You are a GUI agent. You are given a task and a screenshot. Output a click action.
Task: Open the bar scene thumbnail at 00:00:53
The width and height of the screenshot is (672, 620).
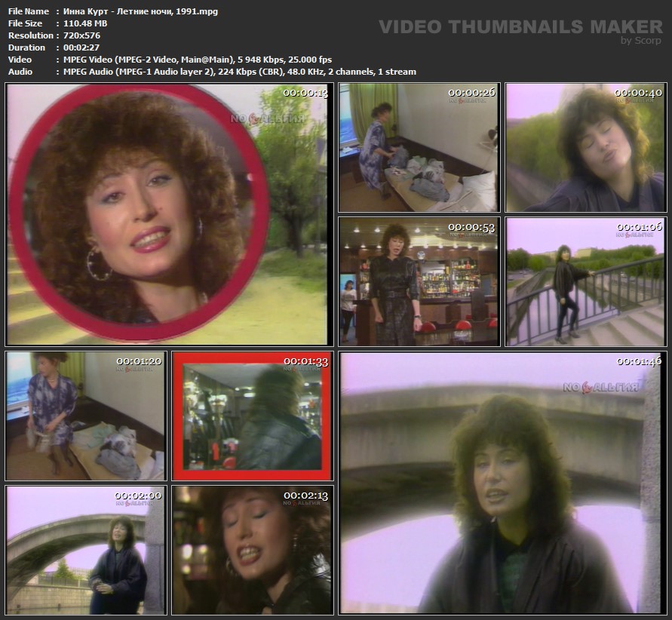tap(419, 282)
